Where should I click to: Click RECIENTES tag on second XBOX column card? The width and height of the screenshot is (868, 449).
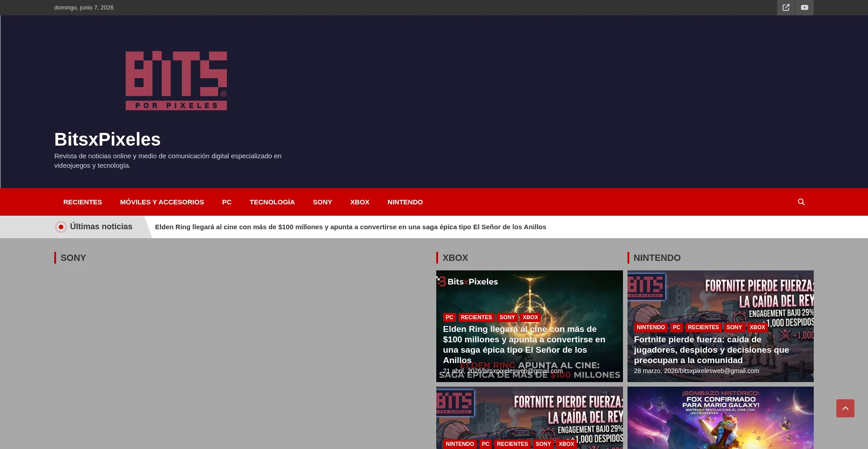pos(512,444)
